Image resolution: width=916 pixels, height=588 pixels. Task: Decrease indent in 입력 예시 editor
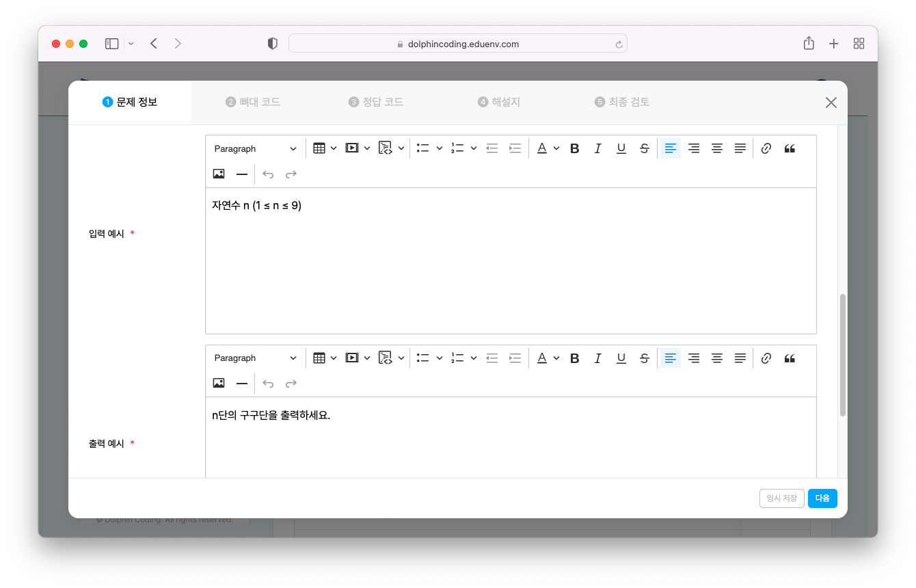[x=492, y=148]
